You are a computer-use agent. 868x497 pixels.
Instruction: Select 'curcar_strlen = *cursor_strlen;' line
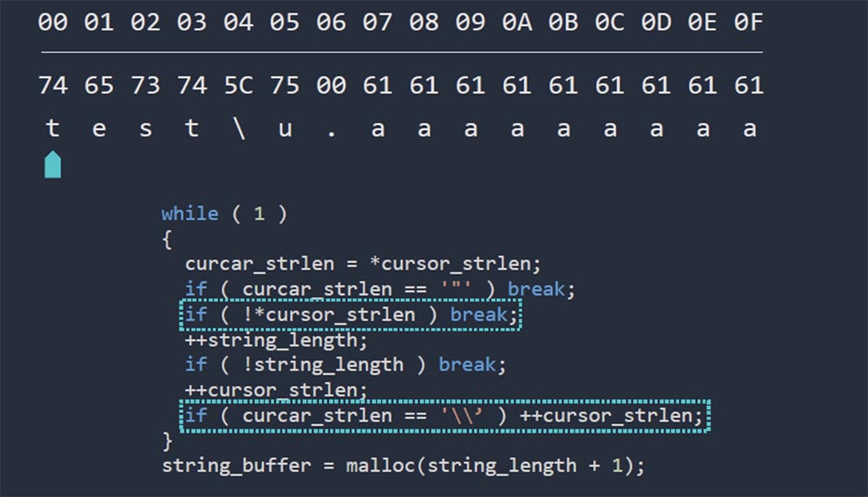point(363,264)
